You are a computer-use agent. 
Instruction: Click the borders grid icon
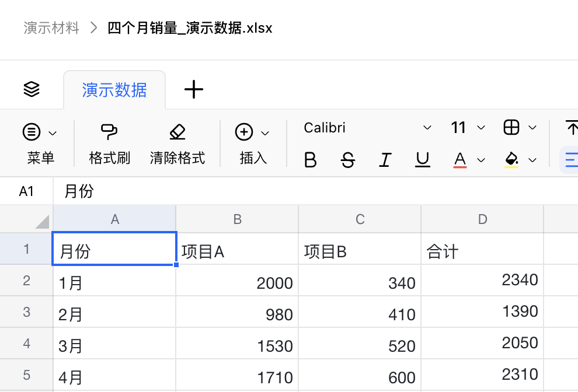pos(511,128)
